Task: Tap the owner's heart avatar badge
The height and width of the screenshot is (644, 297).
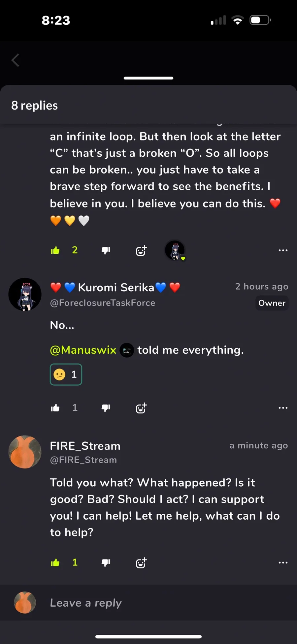Action: tap(175, 250)
